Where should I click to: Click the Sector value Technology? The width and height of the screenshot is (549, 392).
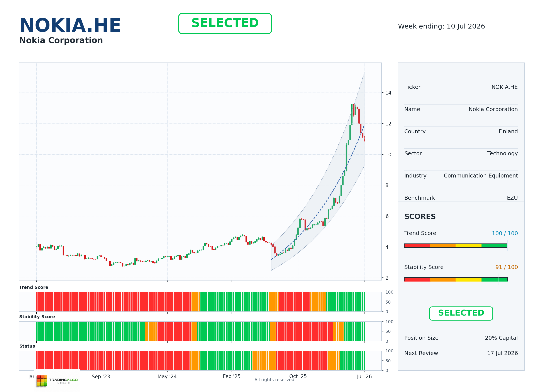502,154
